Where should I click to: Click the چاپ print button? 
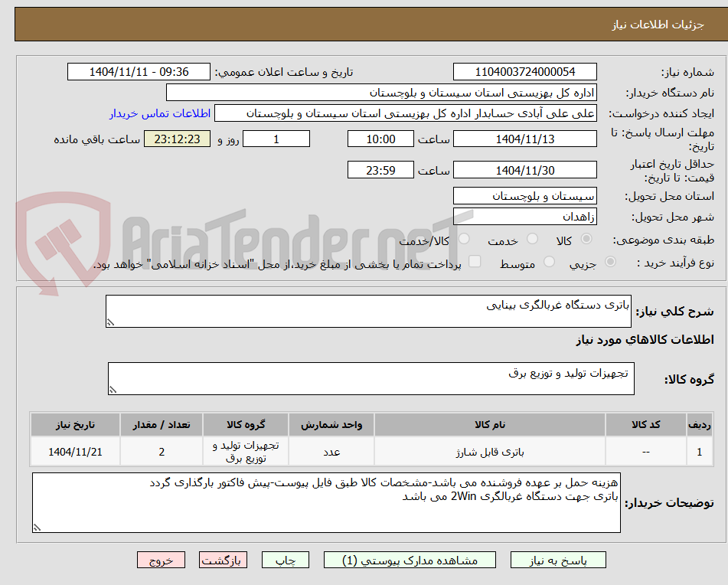[x=286, y=560]
